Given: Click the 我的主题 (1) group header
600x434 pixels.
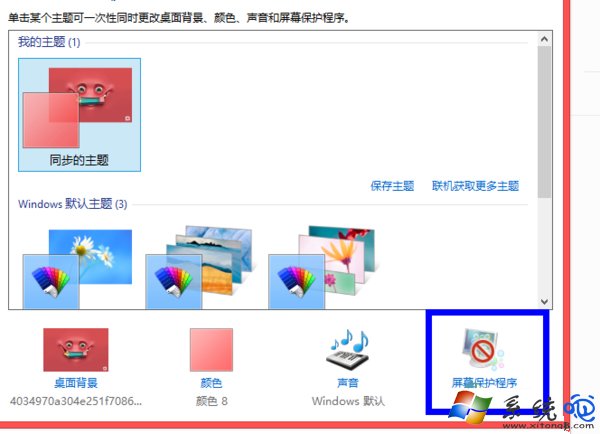Looking at the screenshot, I should click(x=49, y=42).
